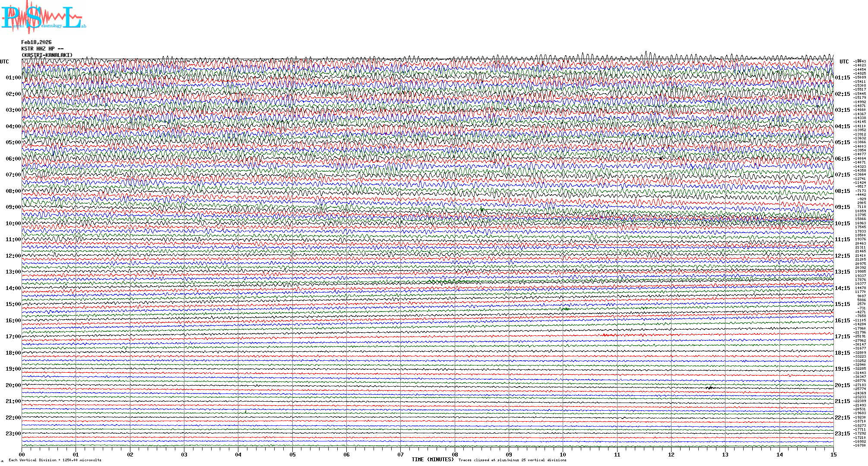Click the TIME (MINUTES) axis title

[432, 460]
